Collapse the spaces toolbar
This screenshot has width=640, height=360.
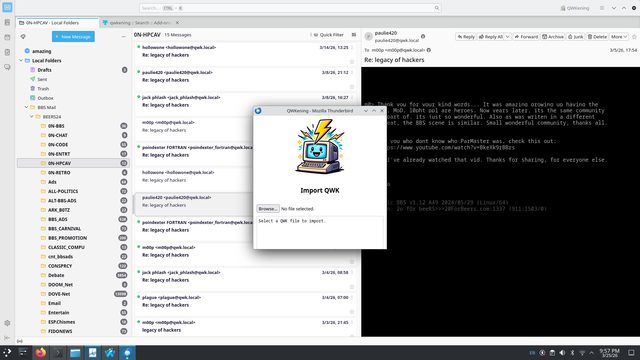[7, 338]
